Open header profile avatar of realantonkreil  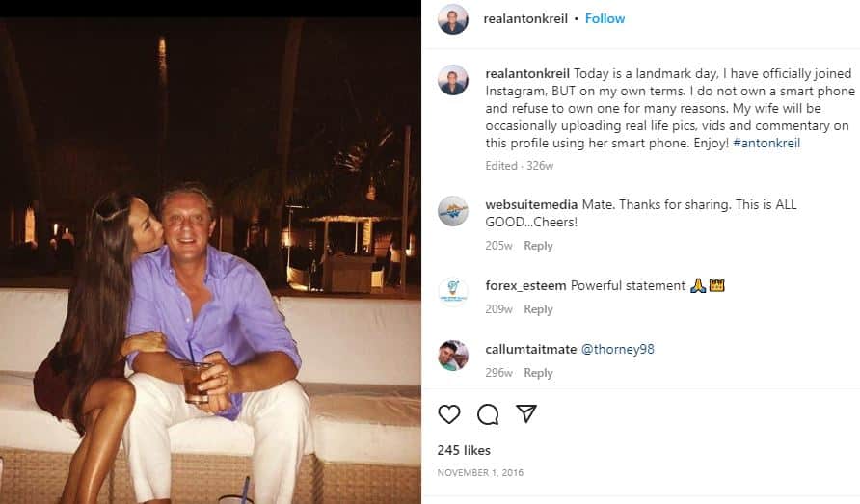453,19
